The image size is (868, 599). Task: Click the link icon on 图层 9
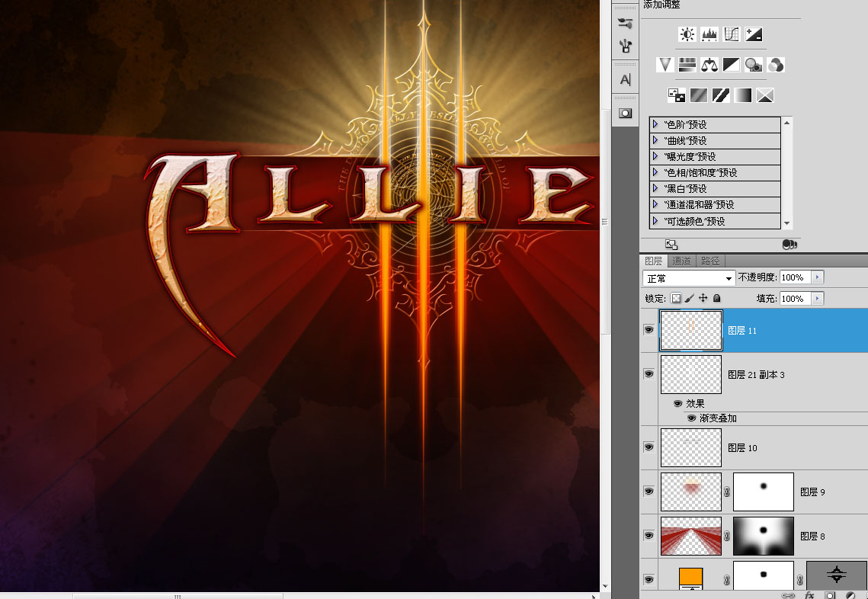tap(727, 492)
